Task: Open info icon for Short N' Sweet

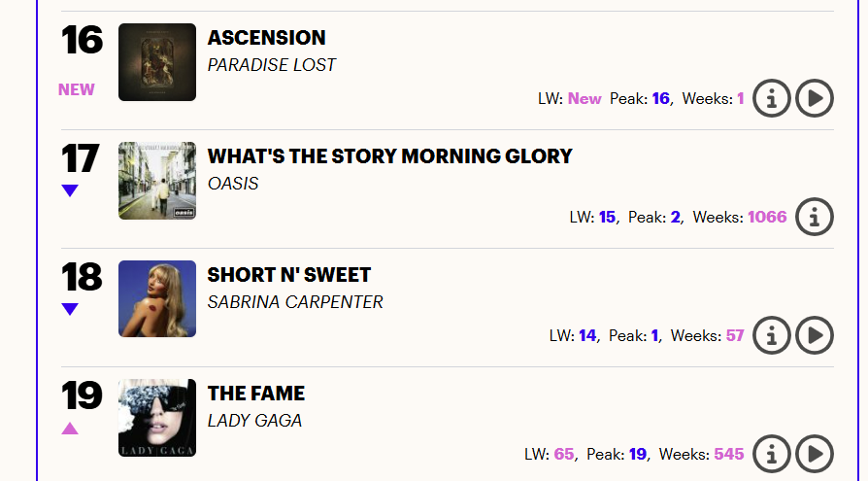Action: pyautogui.click(x=772, y=335)
